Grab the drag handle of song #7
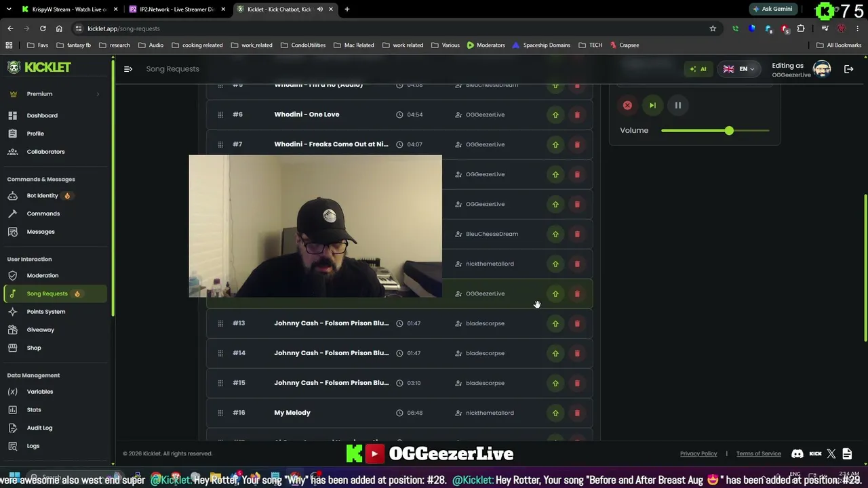 coord(220,144)
